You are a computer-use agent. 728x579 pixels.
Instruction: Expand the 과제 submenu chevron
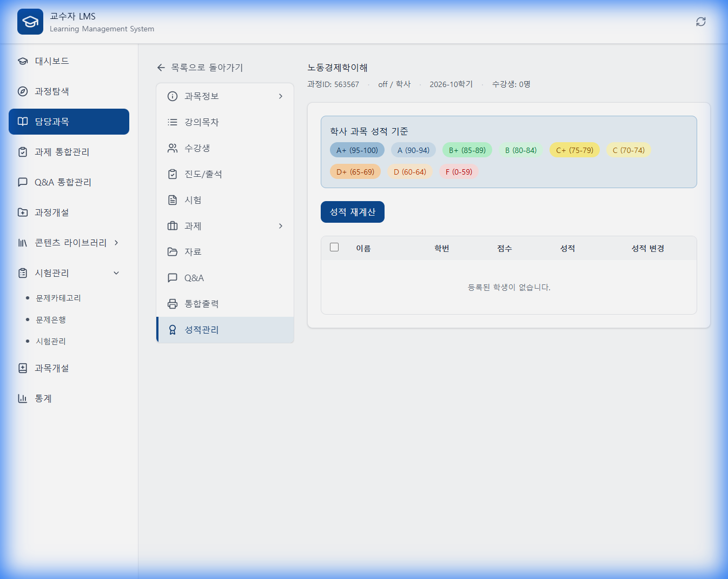280,226
